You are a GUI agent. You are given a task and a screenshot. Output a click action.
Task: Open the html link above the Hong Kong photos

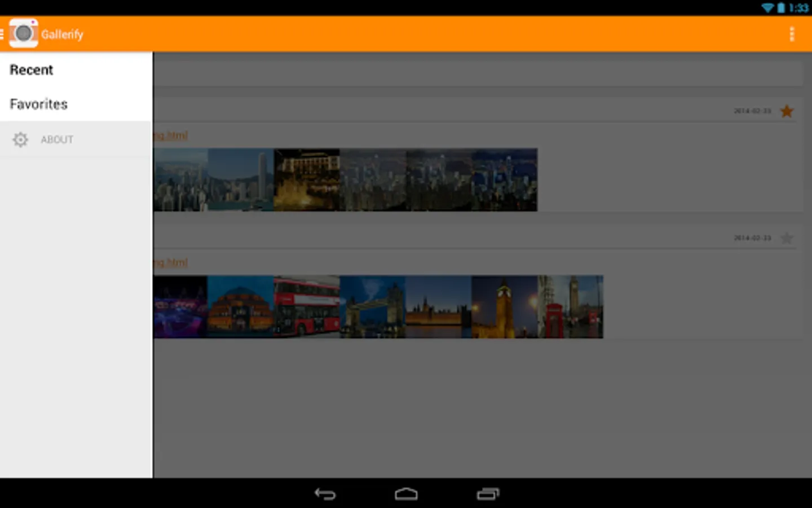click(x=171, y=135)
